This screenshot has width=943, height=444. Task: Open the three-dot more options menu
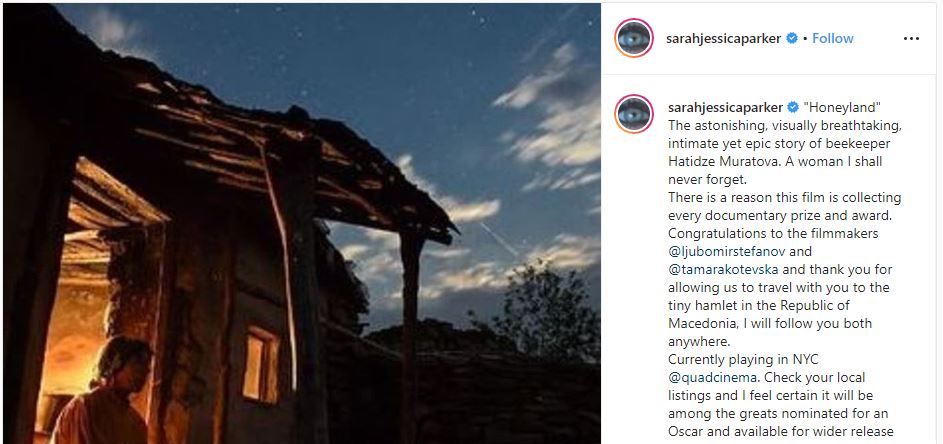coord(911,39)
